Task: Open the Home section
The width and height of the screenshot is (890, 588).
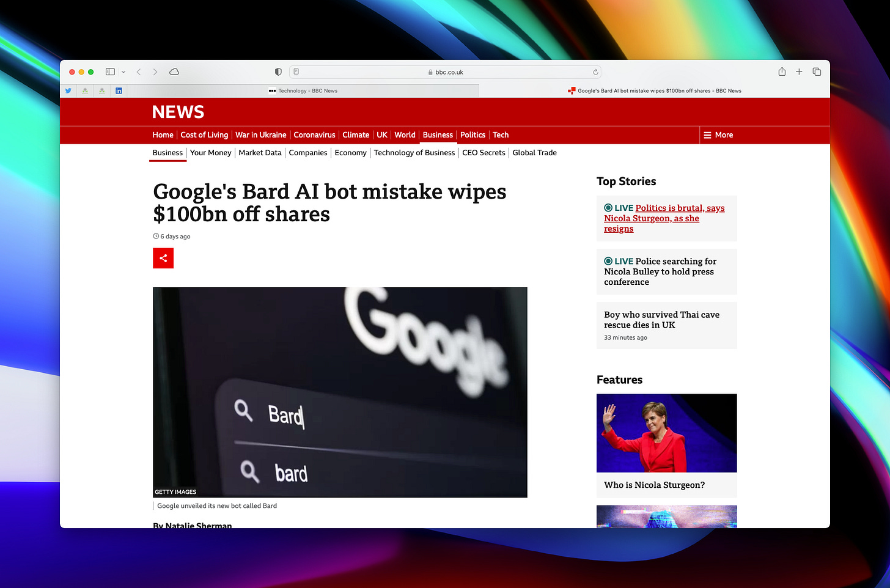Action: pos(163,135)
